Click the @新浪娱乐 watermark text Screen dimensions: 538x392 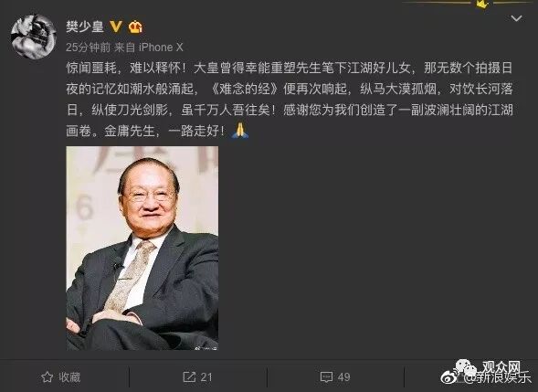(496, 377)
